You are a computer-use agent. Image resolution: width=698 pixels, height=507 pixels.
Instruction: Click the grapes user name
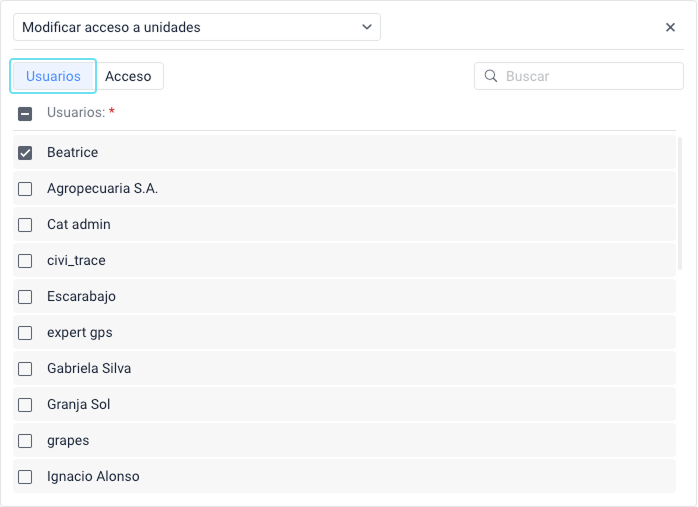point(68,441)
